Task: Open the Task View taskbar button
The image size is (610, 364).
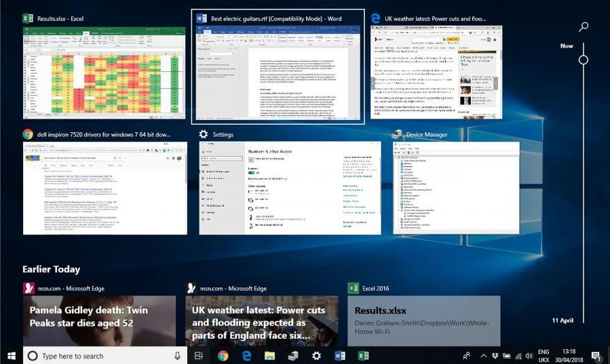Action: 199,356
